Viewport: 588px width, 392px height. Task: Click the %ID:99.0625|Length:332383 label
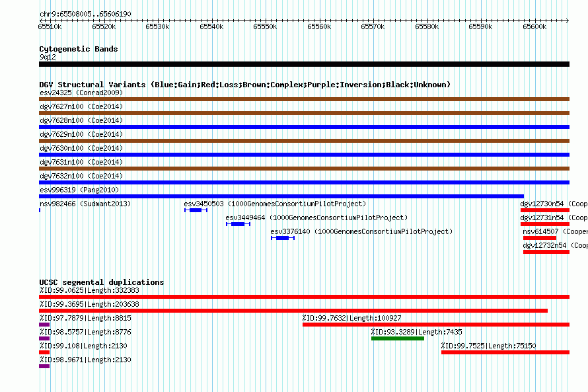[89, 290]
